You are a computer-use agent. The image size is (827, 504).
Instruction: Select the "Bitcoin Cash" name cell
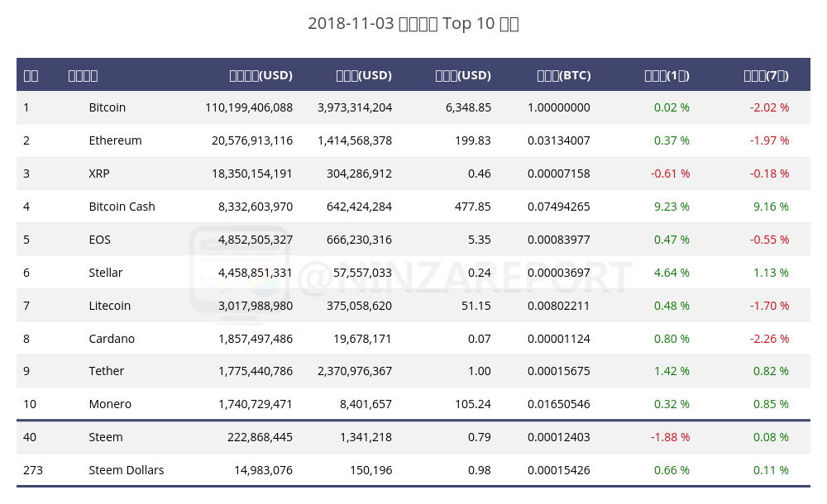[x=122, y=207]
